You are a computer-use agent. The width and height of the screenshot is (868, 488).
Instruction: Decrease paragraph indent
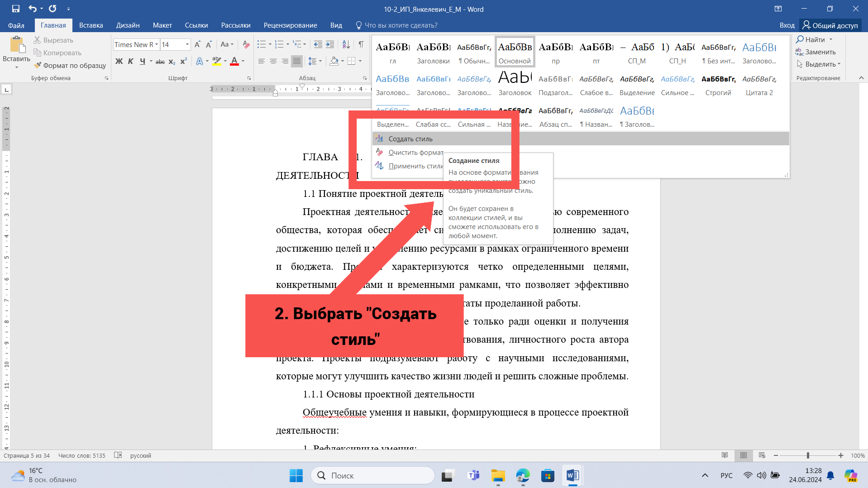318,44
